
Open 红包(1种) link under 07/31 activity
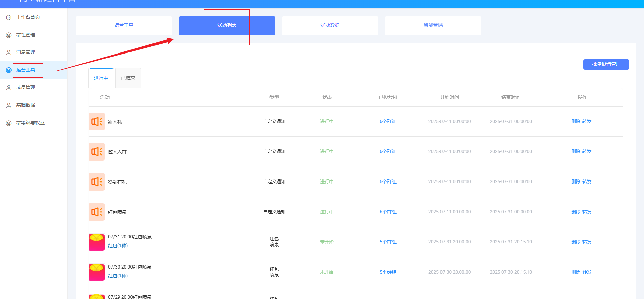point(118,246)
